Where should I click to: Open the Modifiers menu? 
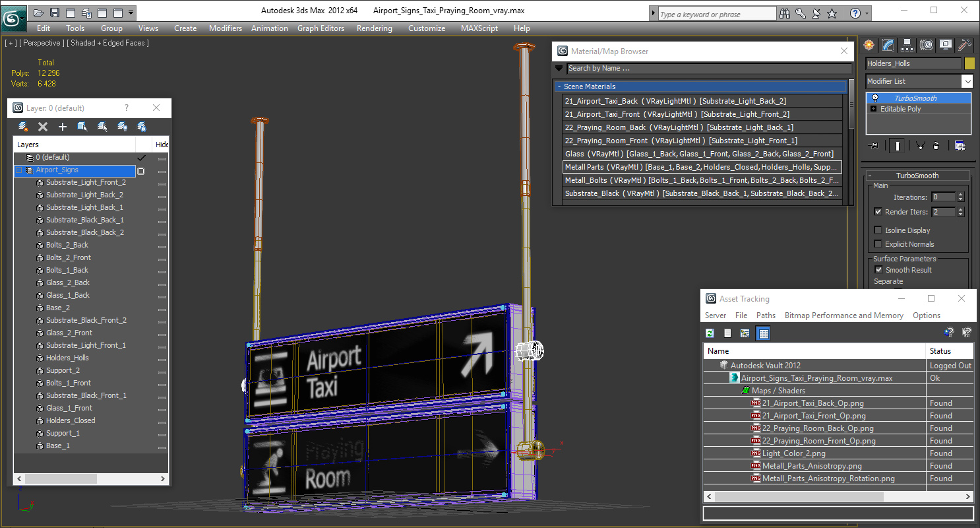[226, 28]
